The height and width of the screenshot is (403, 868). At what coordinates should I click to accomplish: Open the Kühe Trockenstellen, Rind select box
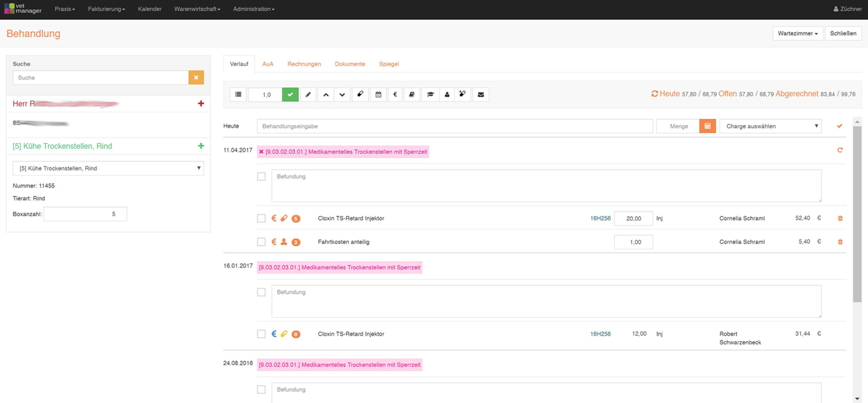(108, 168)
